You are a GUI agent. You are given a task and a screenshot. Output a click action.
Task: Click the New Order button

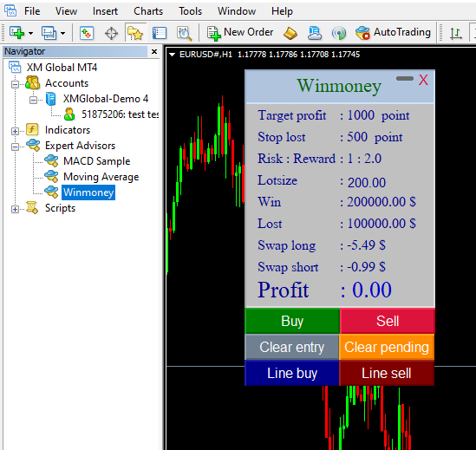pyautogui.click(x=240, y=32)
